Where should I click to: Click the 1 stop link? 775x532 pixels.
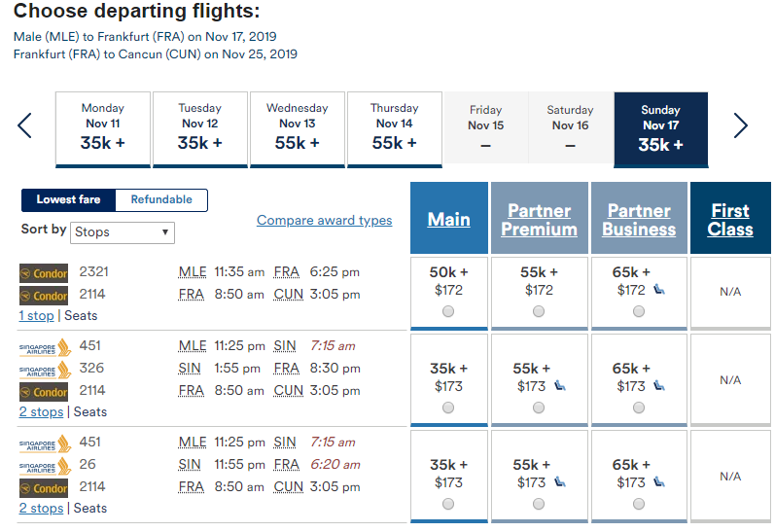[37, 315]
